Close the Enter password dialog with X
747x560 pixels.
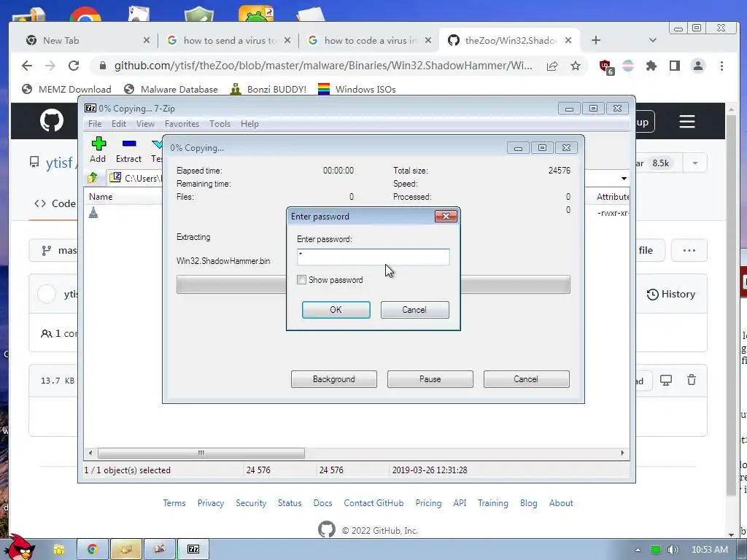point(446,216)
